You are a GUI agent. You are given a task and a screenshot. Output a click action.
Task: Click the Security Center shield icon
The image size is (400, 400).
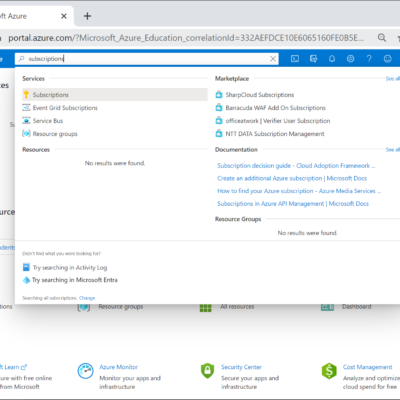tap(207, 371)
